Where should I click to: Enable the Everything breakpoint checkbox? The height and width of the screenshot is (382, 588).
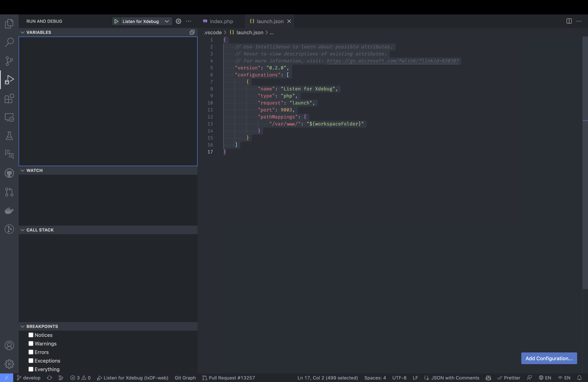click(x=31, y=369)
